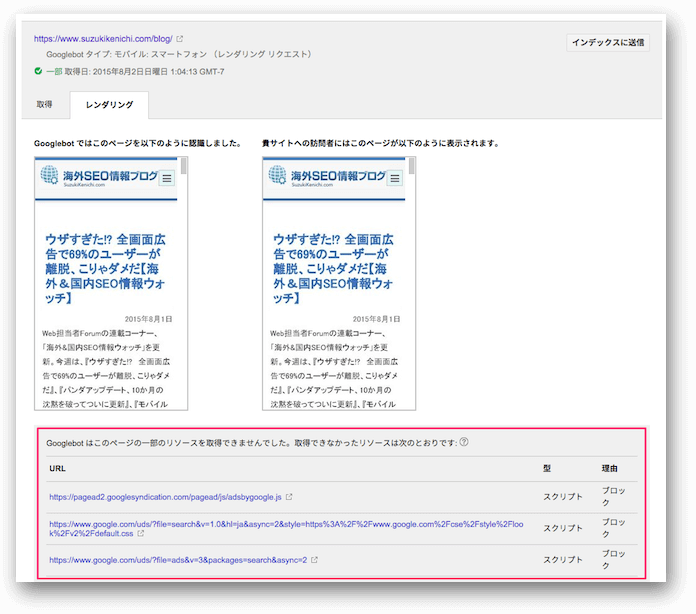Click globe logo in Googlebot preview

[49, 174]
